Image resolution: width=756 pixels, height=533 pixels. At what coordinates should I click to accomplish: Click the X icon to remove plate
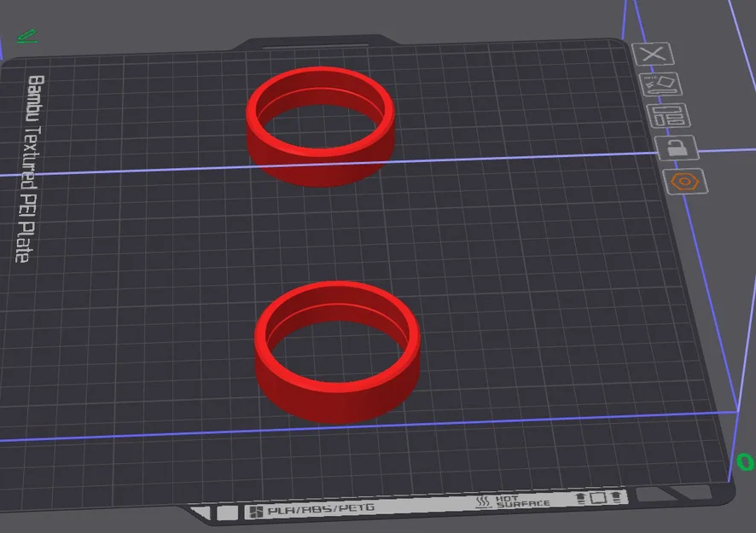653,54
